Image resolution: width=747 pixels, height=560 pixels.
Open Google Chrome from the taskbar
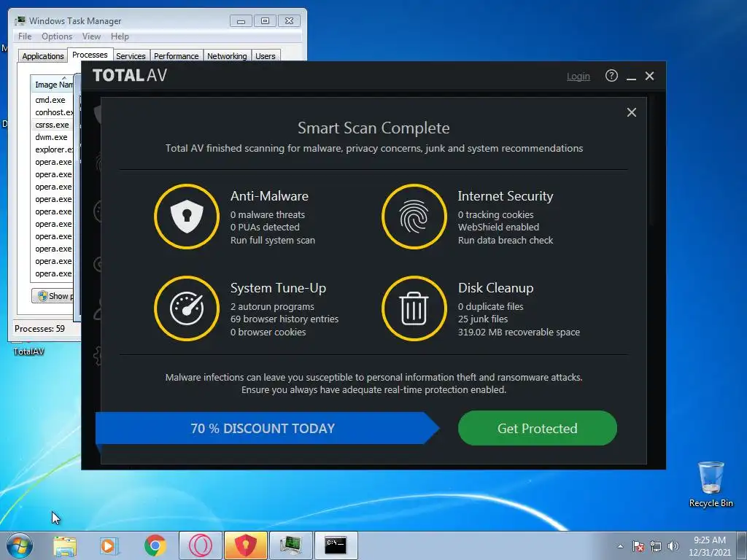click(x=155, y=545)
